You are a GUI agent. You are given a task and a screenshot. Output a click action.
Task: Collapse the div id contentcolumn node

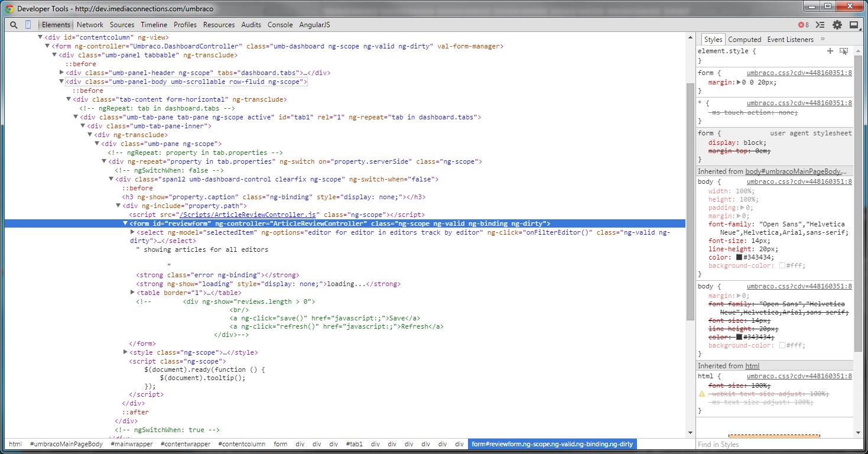click(40, 37)
